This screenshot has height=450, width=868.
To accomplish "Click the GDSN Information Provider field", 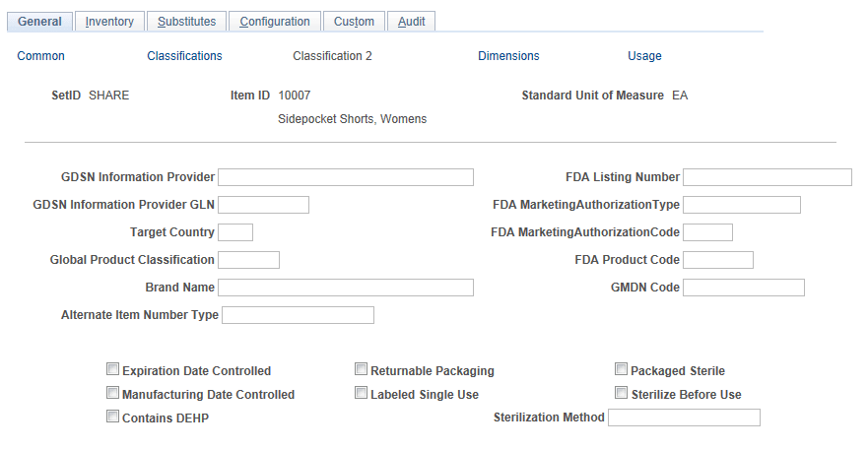I will (x=345, y=177).
